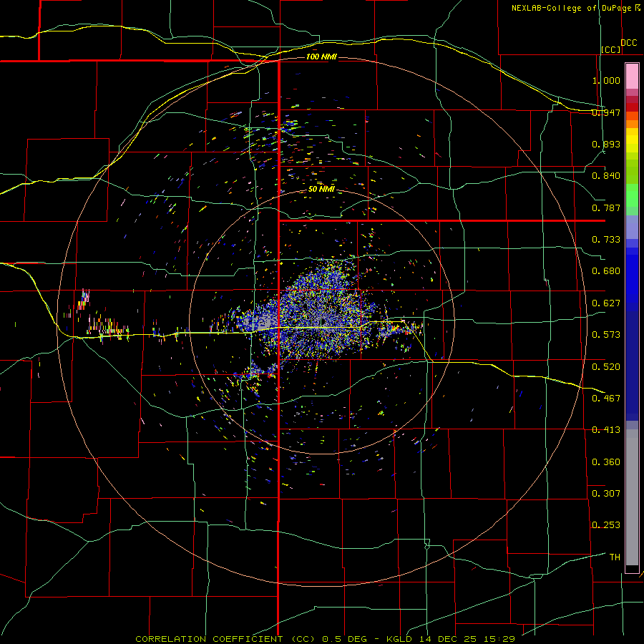644x644 pixels.
Task: Select the 0.253 scale value
Action: tap(606, 525)
